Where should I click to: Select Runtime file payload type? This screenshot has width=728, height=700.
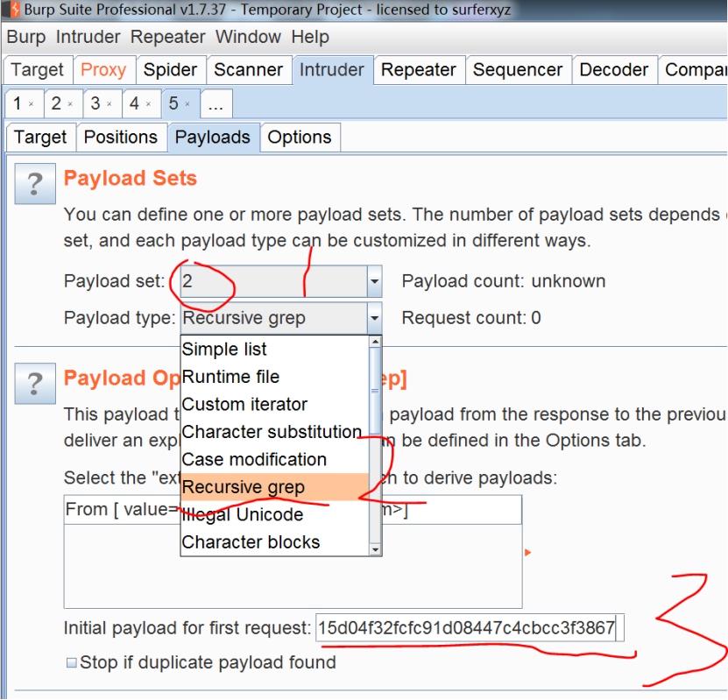[x=275, y=377]
